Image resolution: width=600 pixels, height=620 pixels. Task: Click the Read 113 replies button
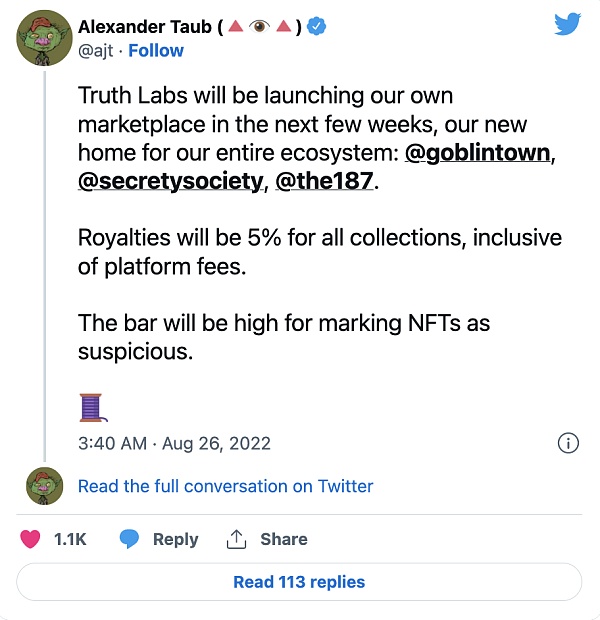299,582
